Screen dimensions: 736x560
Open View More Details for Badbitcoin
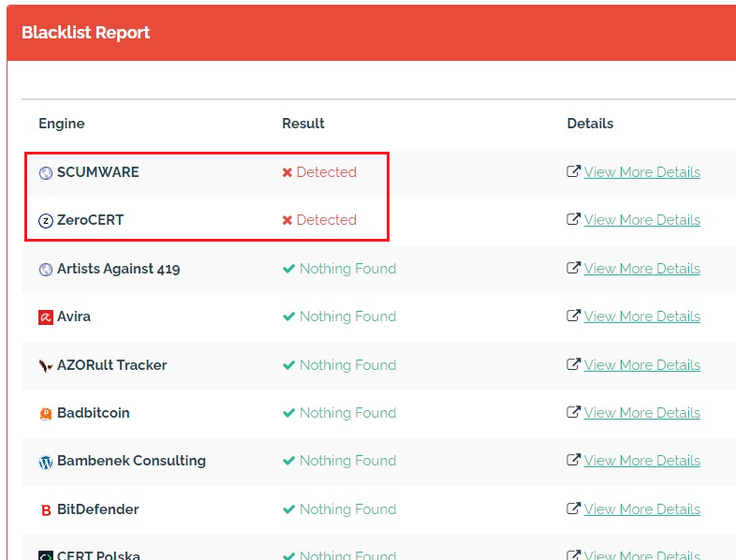point(642,413)
